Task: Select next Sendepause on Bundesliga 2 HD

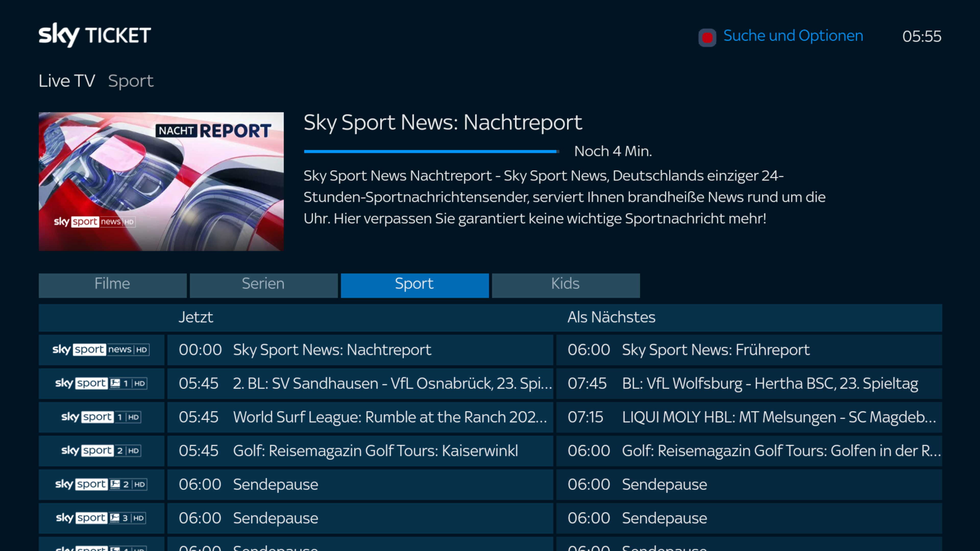Action: tap(749, 484)
